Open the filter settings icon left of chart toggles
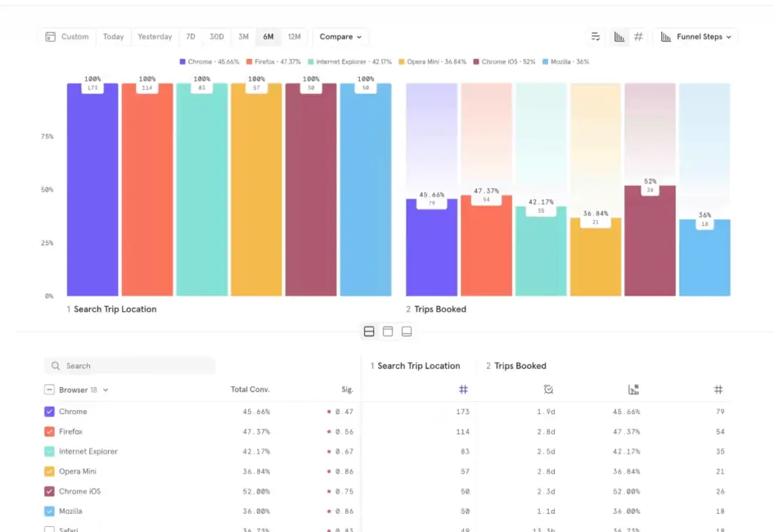Image resolution: width=774 pixels, height=532 pixels. point(595,36)
